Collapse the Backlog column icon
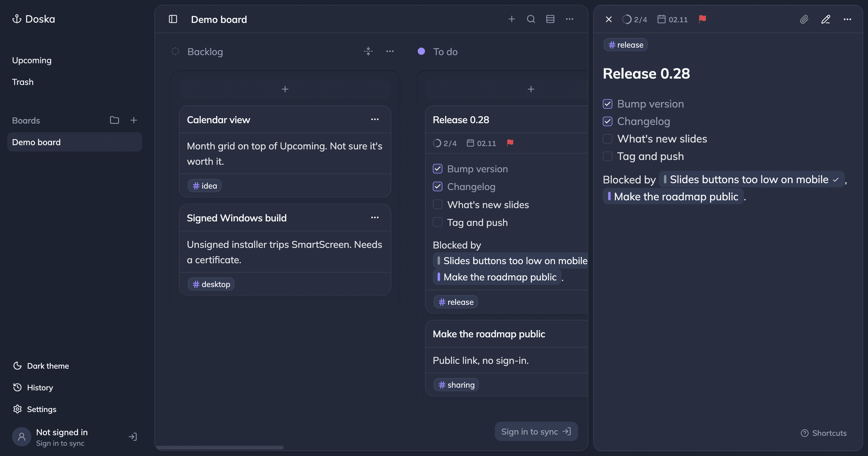This screenshot has height=456, width=868. [368, 51]
